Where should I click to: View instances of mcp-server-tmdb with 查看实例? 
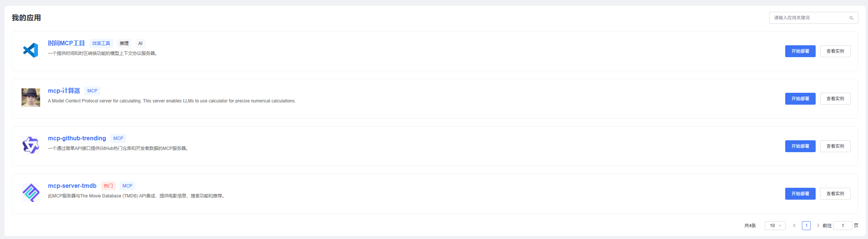835,194
